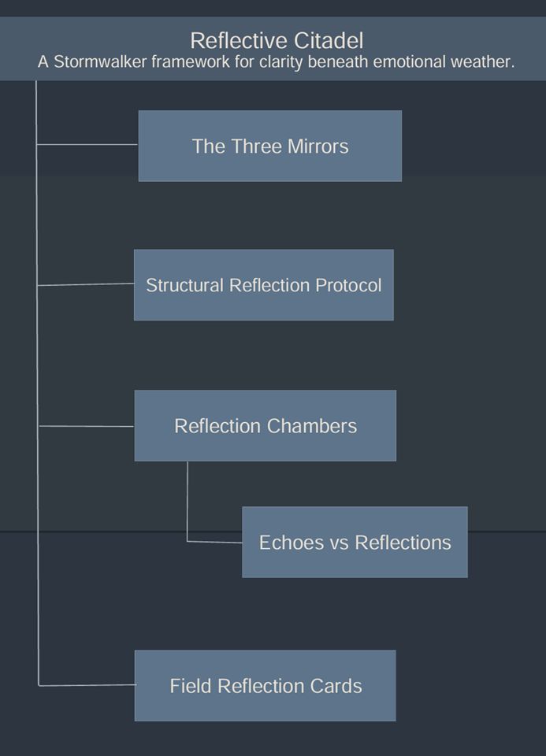546x756 pixels.
Task: Click the branch line to Field Reflection Cards
Action: (x=87, y=685)
